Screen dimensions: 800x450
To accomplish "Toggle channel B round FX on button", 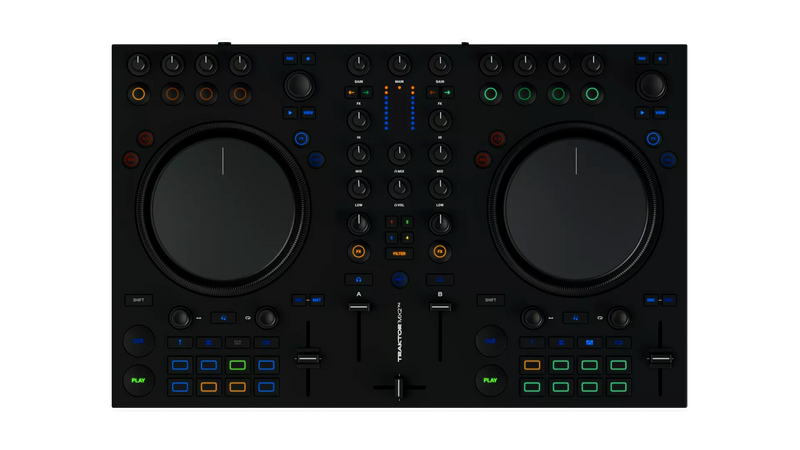I will coord(440,252).
